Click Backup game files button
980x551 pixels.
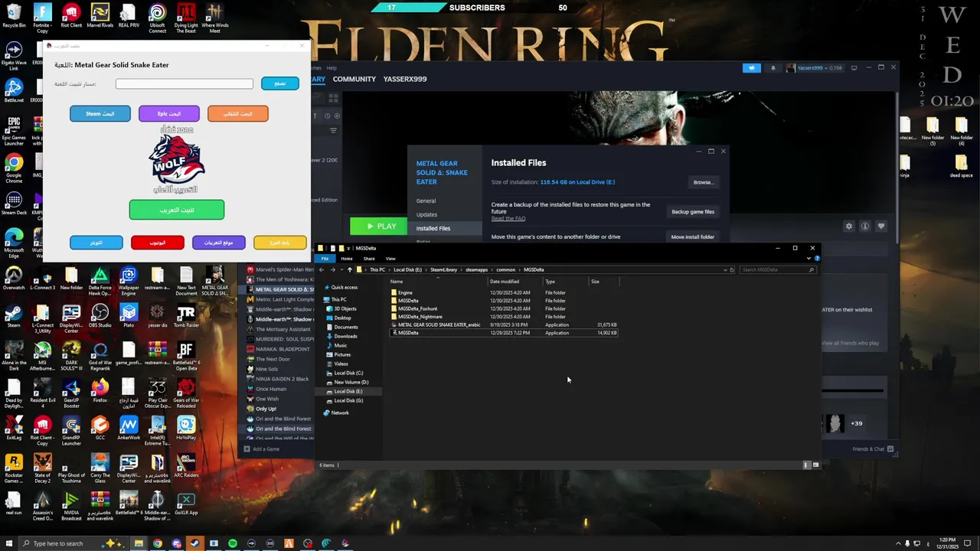pos(693,212)
